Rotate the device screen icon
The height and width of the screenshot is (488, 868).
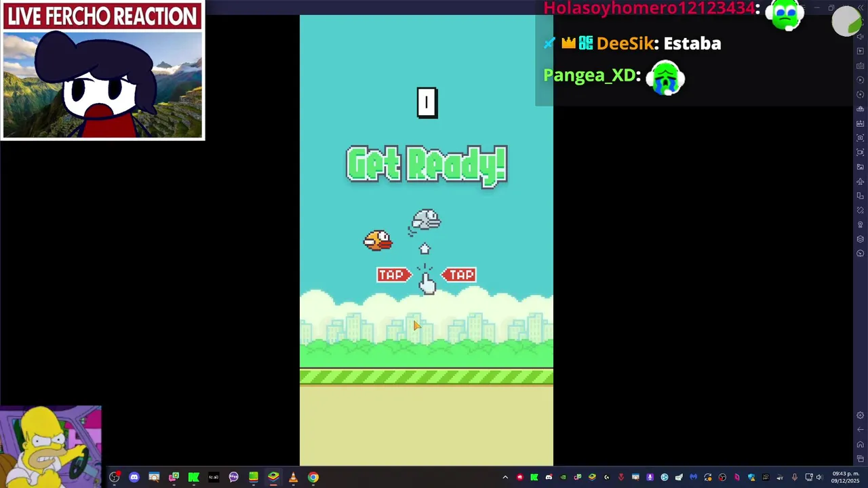click(861, 196)
